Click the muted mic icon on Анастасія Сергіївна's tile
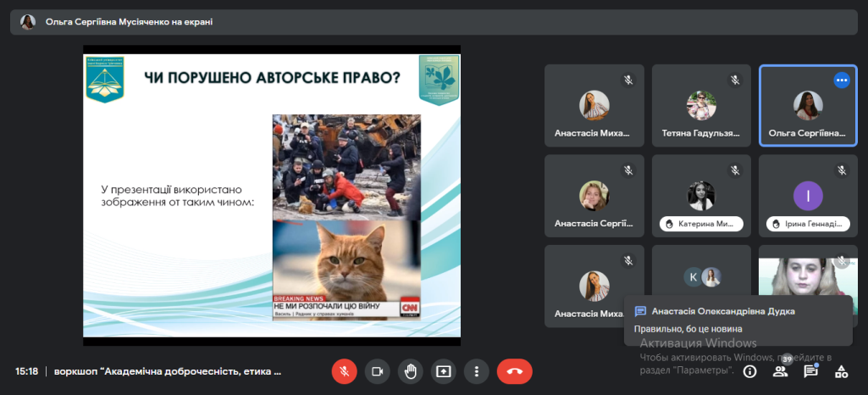This screenshot has height=395, width=868. (628, 170)
